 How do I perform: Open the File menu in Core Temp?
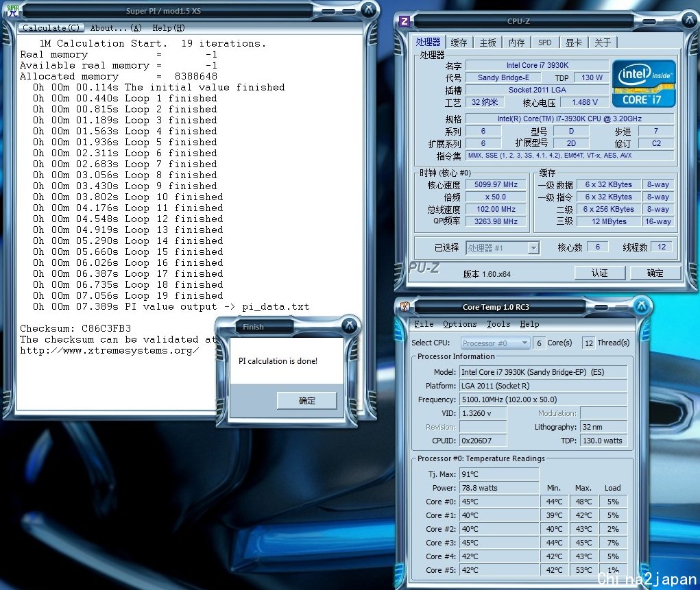pos(424,324)
